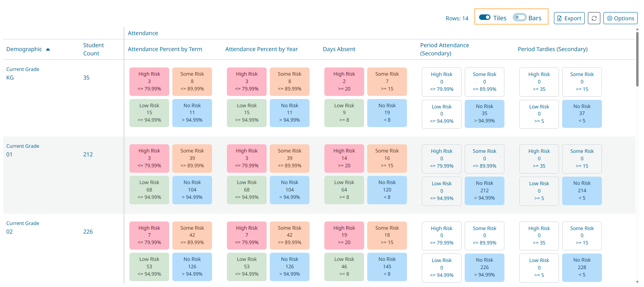644x287 pixels.
Task: Disable the Tiles view toggle
Action: (485, 18)
